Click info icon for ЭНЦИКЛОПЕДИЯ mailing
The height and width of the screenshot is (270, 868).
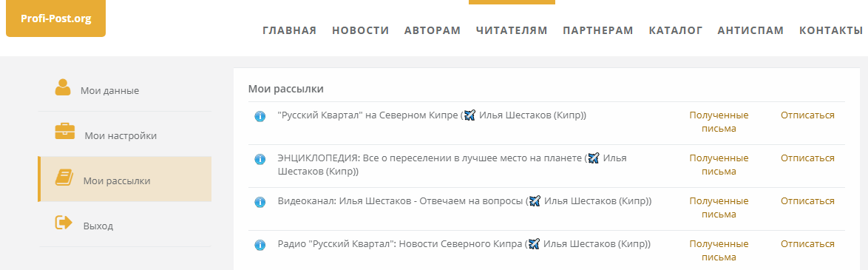(x=260, y=159)
